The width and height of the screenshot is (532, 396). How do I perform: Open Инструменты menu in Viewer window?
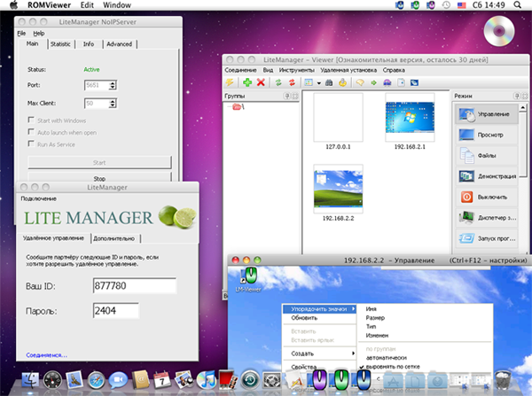(x=296, y=70)
